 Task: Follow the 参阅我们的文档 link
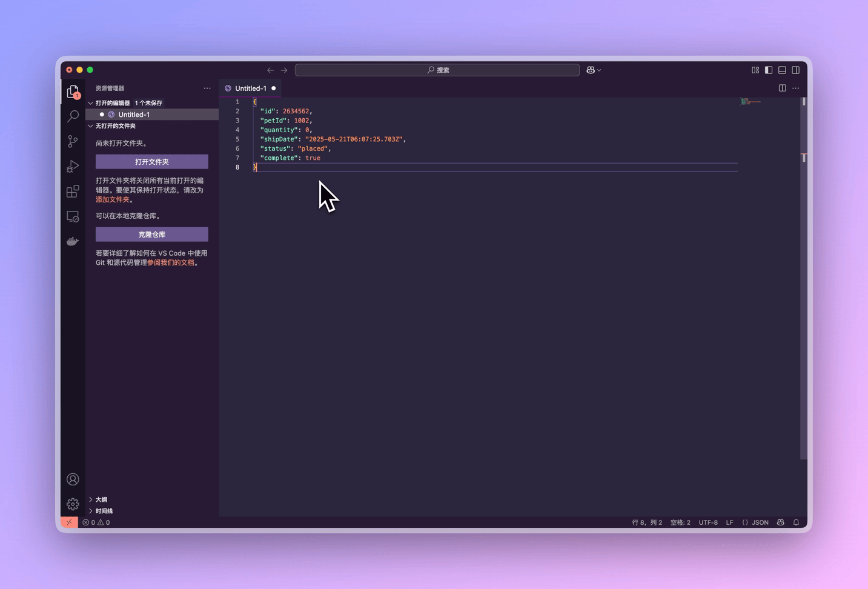171,262
